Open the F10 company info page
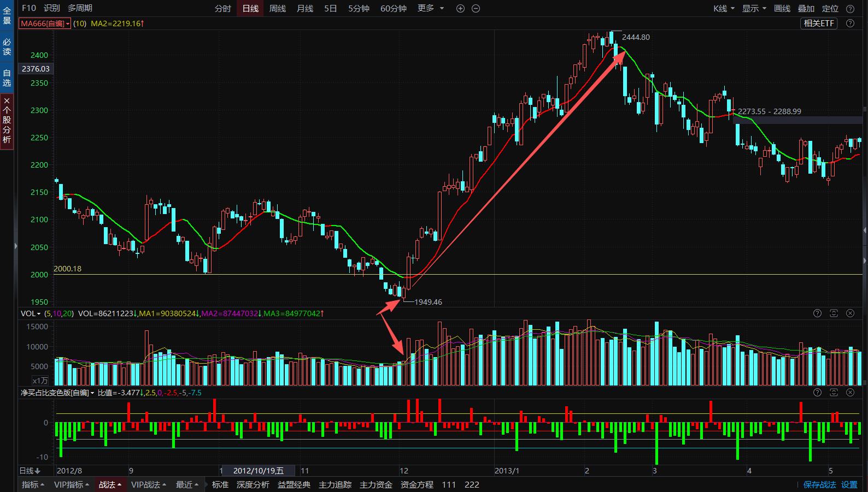This screenshot has width=868, height=492. [28, 8]
